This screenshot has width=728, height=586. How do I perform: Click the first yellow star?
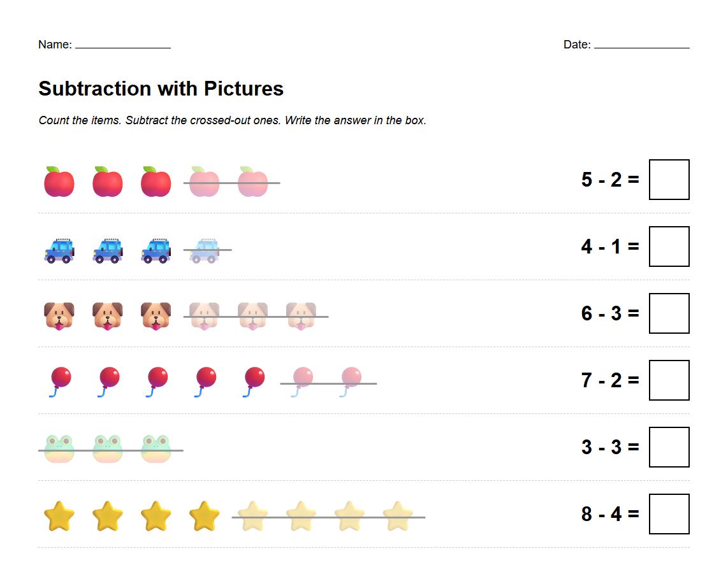(x=59, y=516)
